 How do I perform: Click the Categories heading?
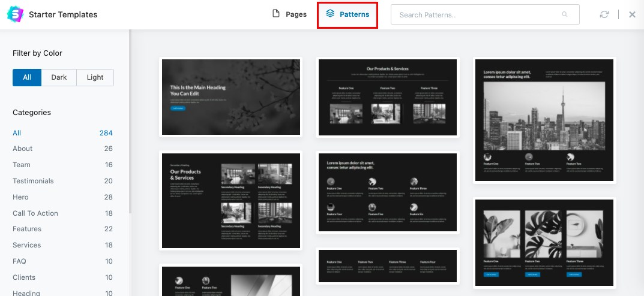pos(32,112)
